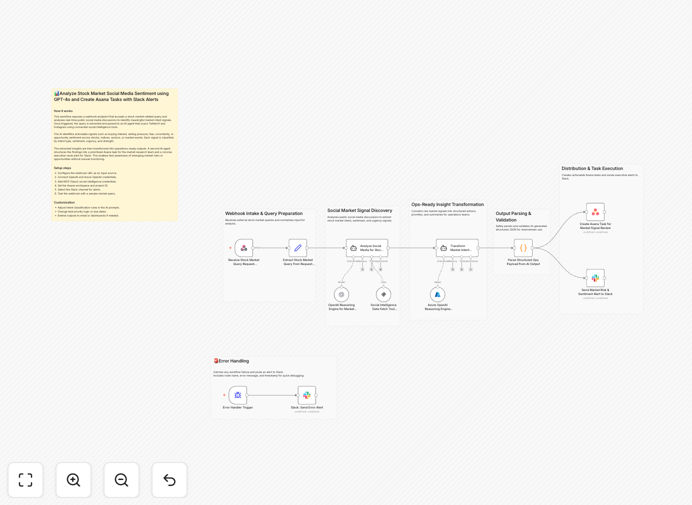
Task: Fit the workflow to view
Action: [26, 480]
